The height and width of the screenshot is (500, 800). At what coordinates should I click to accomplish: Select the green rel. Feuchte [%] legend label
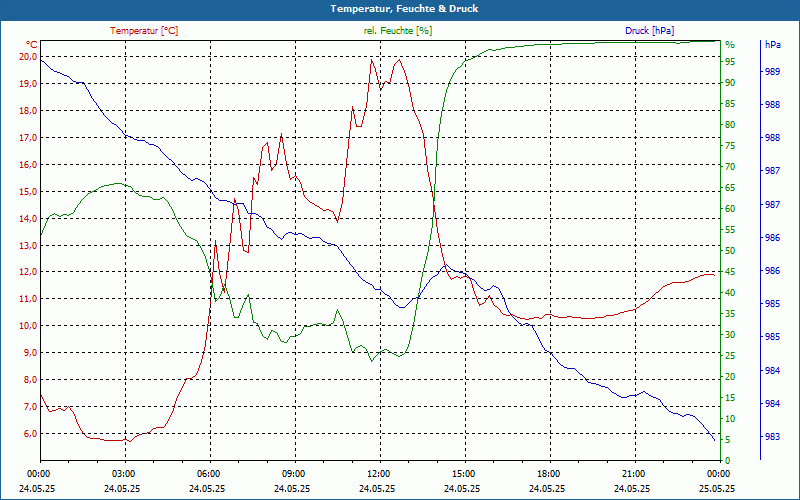[x=397, y=31]
